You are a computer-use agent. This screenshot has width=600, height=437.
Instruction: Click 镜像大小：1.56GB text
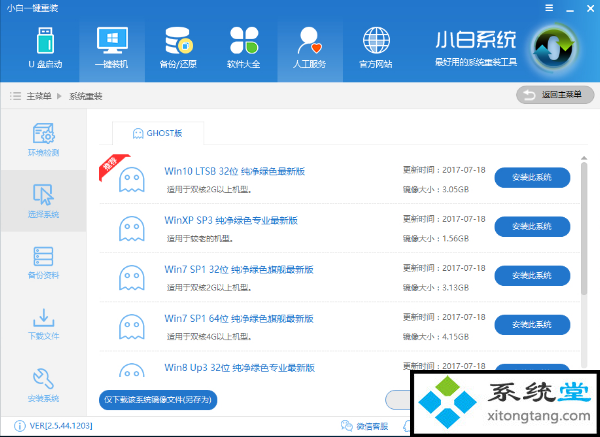click(436, 238)
